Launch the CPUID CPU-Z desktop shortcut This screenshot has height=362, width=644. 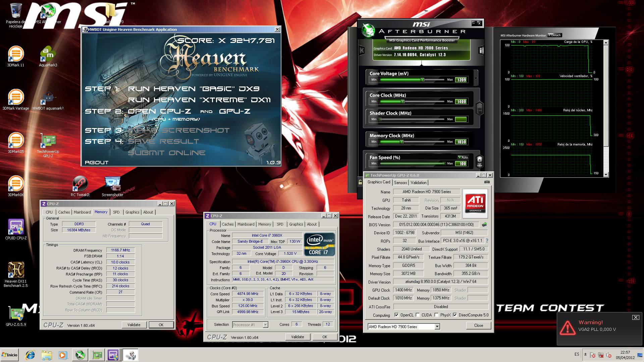pyautogui.click(x=15, y=229)
